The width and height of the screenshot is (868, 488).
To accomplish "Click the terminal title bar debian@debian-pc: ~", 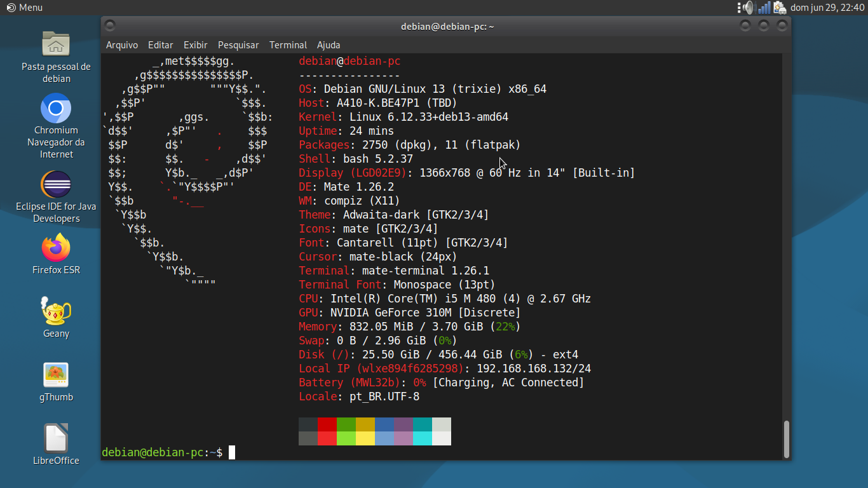I will pos(447,26).
